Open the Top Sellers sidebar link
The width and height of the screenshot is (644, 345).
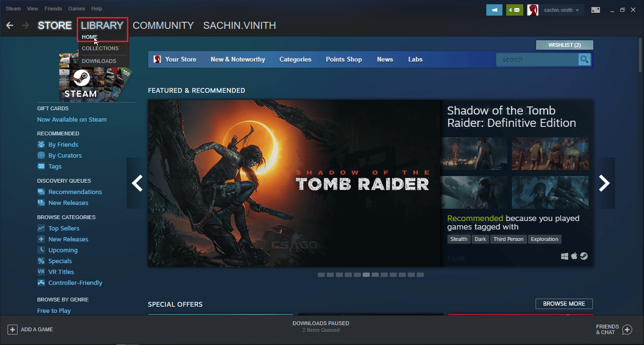64,228
